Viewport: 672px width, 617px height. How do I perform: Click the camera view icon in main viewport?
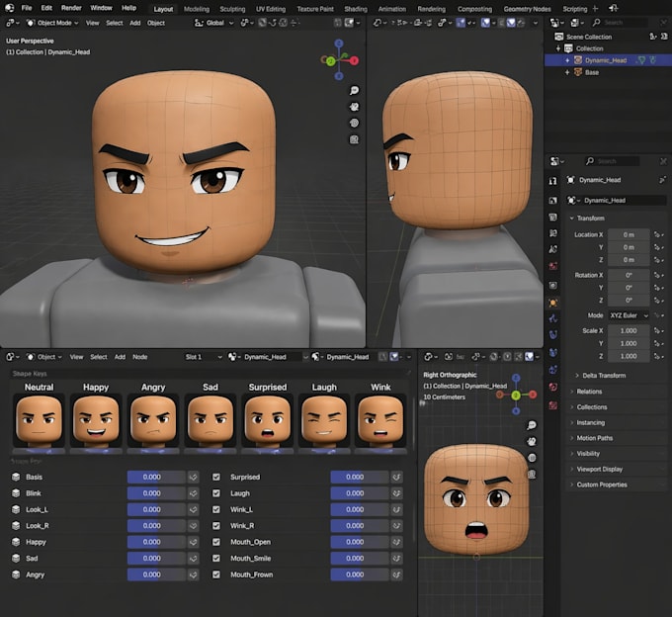point(354,123)
